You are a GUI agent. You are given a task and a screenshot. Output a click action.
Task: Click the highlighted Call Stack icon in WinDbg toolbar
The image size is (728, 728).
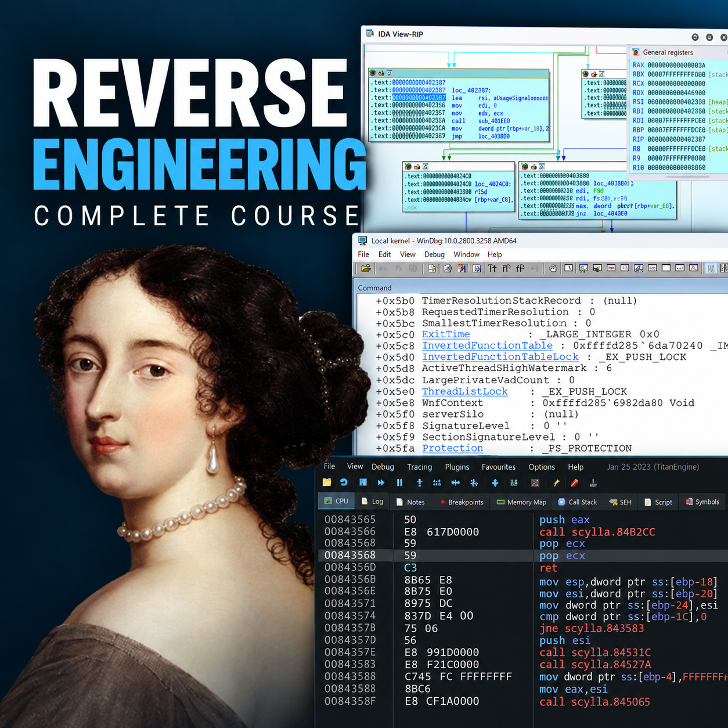[x=639, y=268]
